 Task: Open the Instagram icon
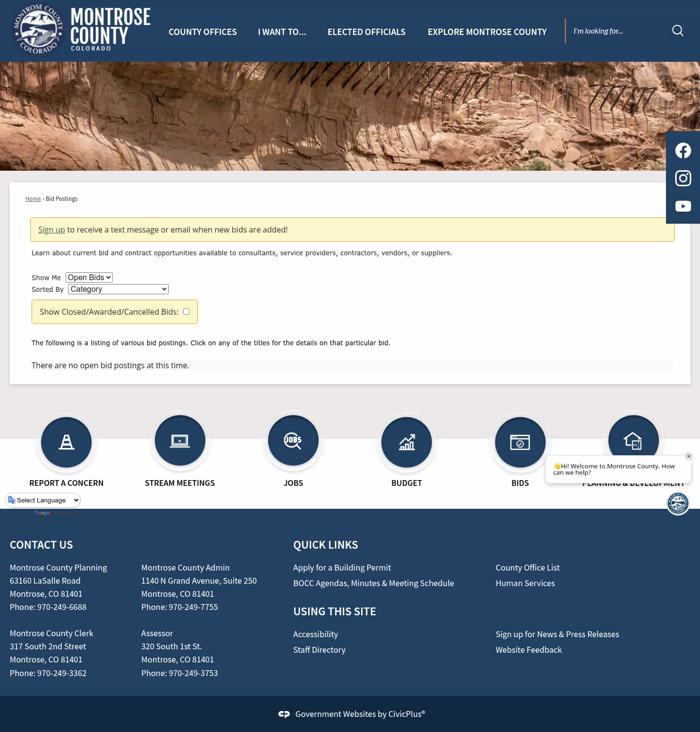(x=682, y=179)
